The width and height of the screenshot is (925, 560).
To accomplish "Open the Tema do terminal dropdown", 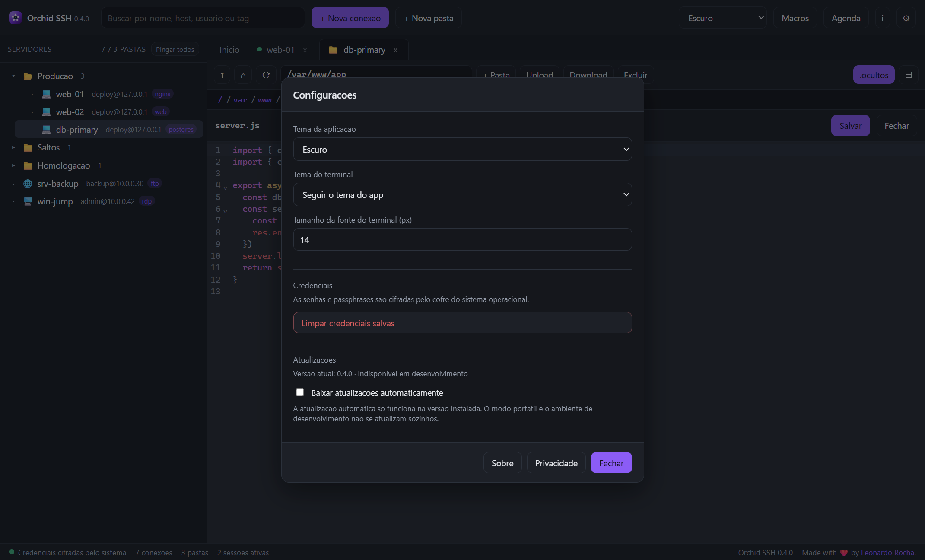I will pyautogui.click(x=462, y=194).
